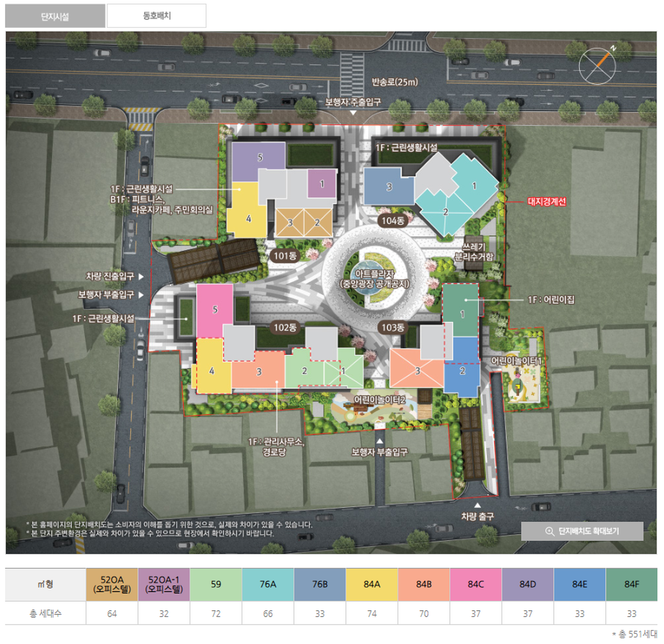This screenshot has width=664, height=644.
Task: Click the mauve unit 1 of 101동
Action: tap(322, 184)
